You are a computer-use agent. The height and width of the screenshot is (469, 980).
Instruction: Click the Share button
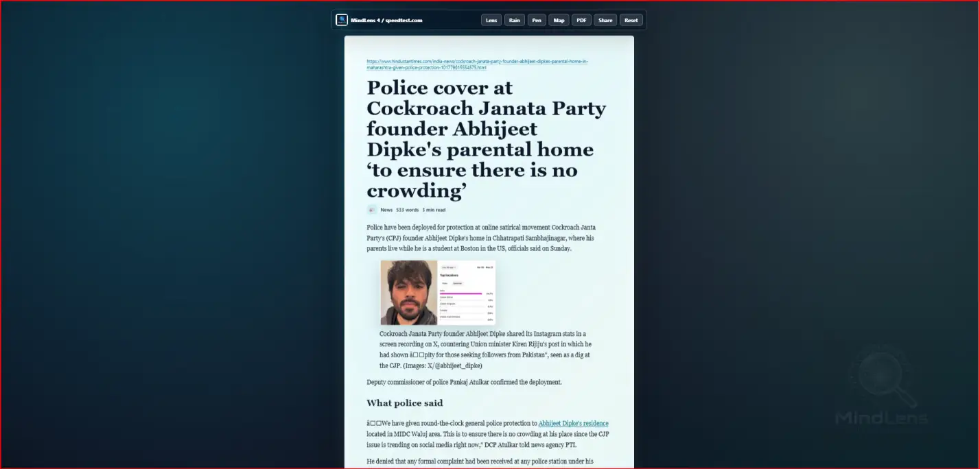click(605, 20)
